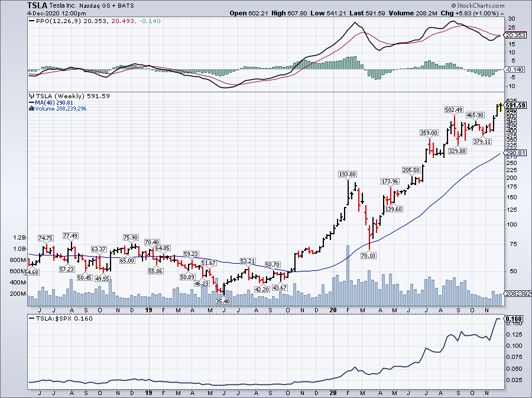Click the 63.37 price peak label

pos(99,250)
